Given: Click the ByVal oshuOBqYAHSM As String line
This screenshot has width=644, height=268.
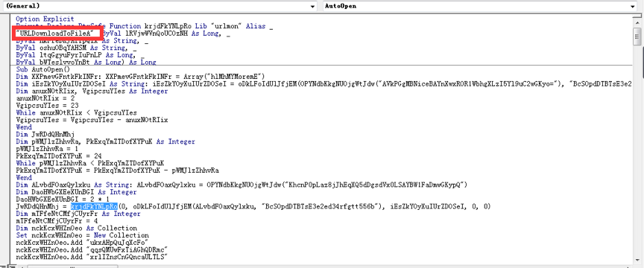Looking at the screenshot, I should 77,48.
